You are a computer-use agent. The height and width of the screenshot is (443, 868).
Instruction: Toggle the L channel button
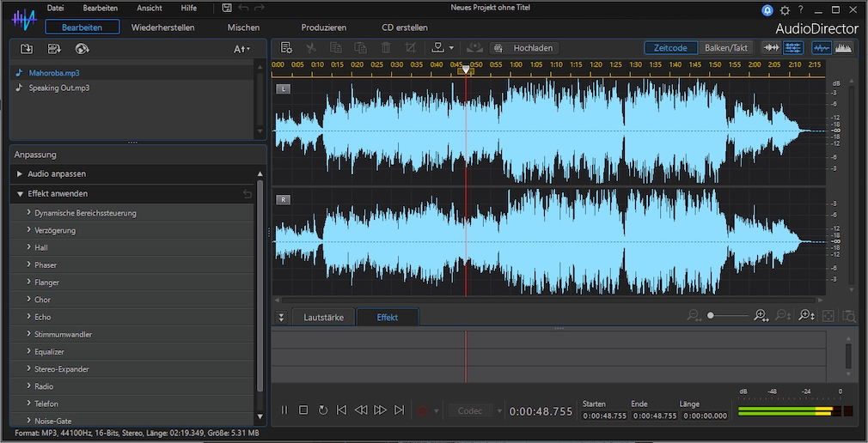coord(283,88)
